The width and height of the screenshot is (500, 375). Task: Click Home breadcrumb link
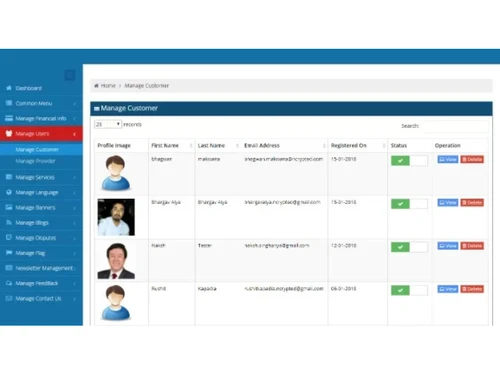point(108,86)
